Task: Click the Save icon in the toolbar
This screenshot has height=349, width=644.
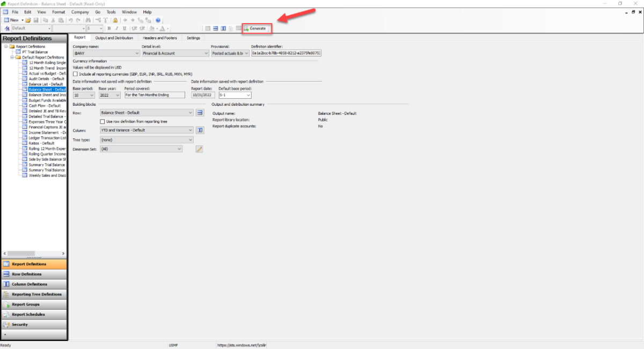Action: point(36,20)
